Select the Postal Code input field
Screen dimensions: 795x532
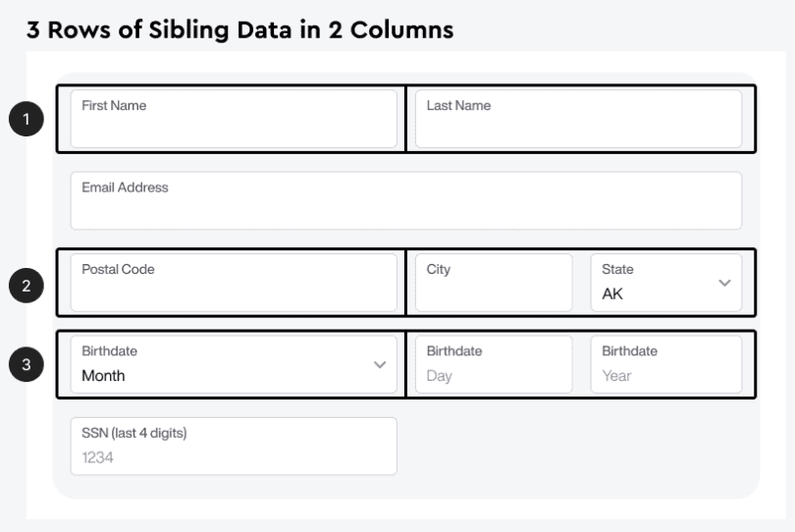tap(234, 283)
